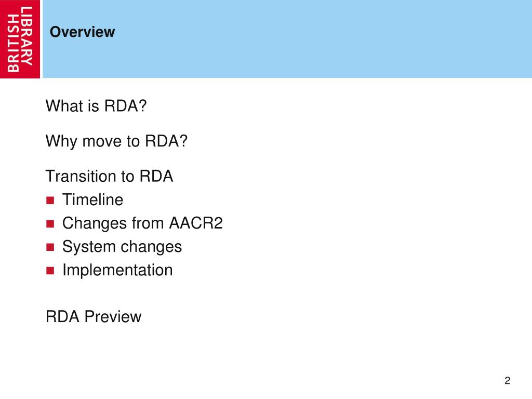Image resolution: width=532 pixels, height=399 pixels.
Task: Click the 'System changes' bullet text
Action: pyautogui.click(x=122, y=247)
